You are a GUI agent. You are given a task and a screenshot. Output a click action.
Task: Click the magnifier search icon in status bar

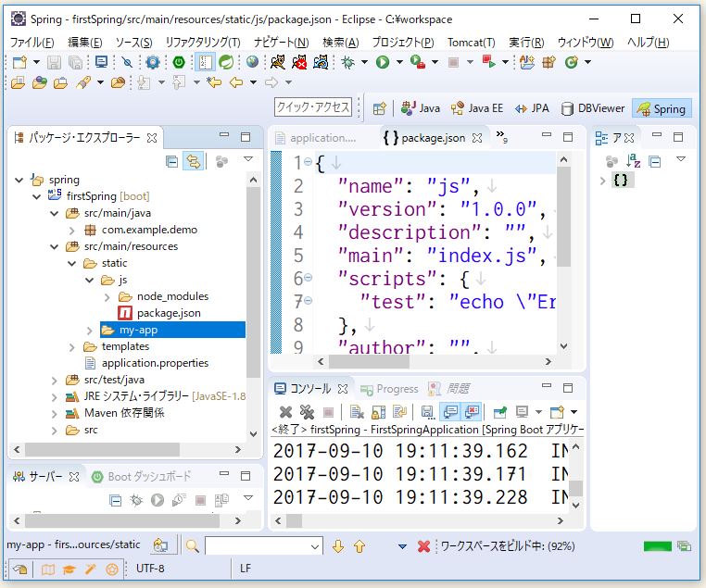[x=193, y=546]
